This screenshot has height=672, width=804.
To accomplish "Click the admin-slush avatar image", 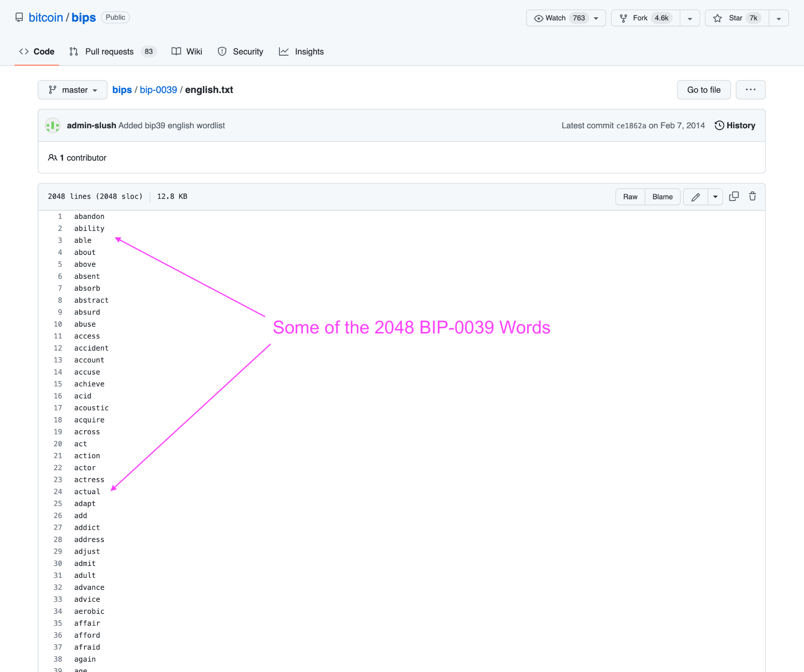I will point(53,126).
